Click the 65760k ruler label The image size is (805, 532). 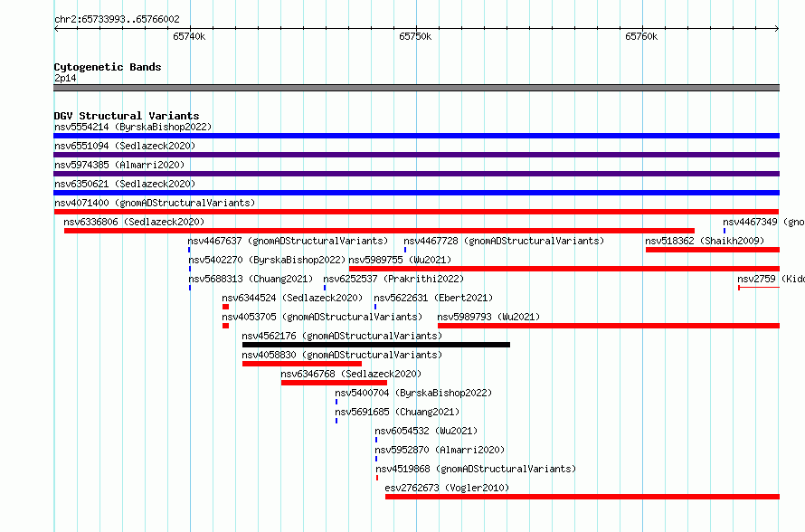point(641,36)
